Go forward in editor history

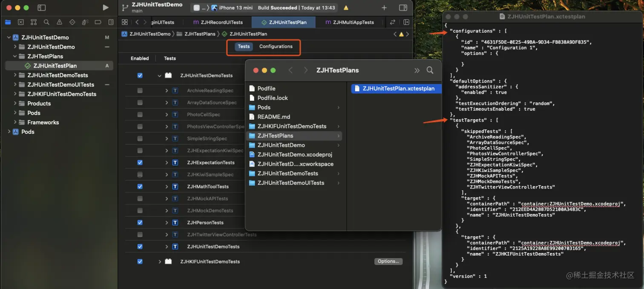pyautogui.click(x=145, y=22)
